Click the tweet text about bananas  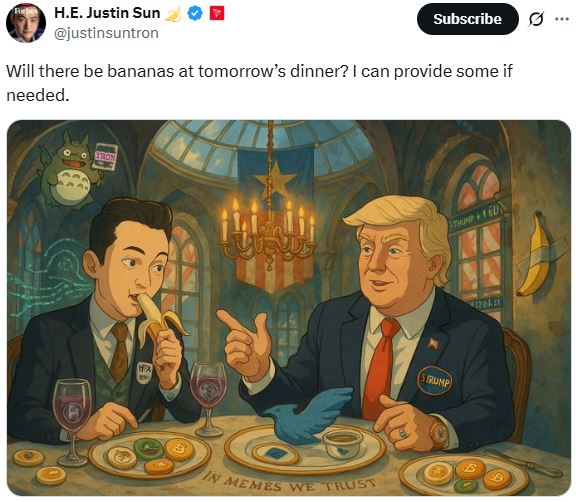259,83
